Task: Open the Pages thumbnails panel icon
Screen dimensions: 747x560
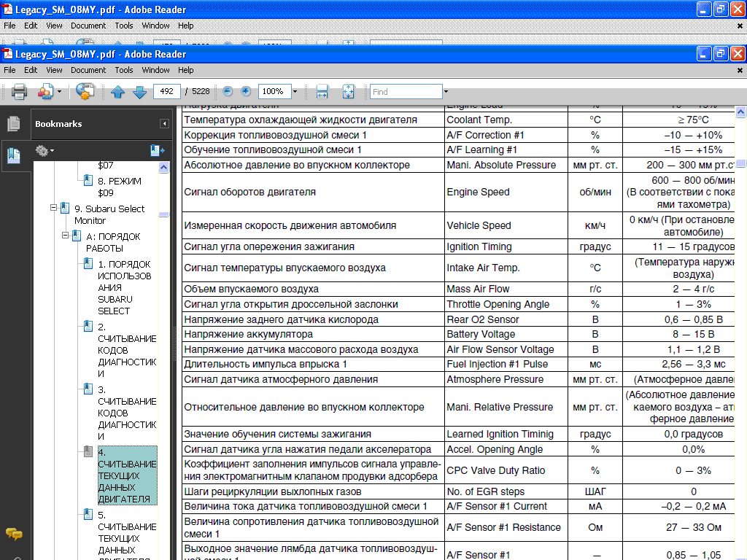Action: [x=13, y=124]
